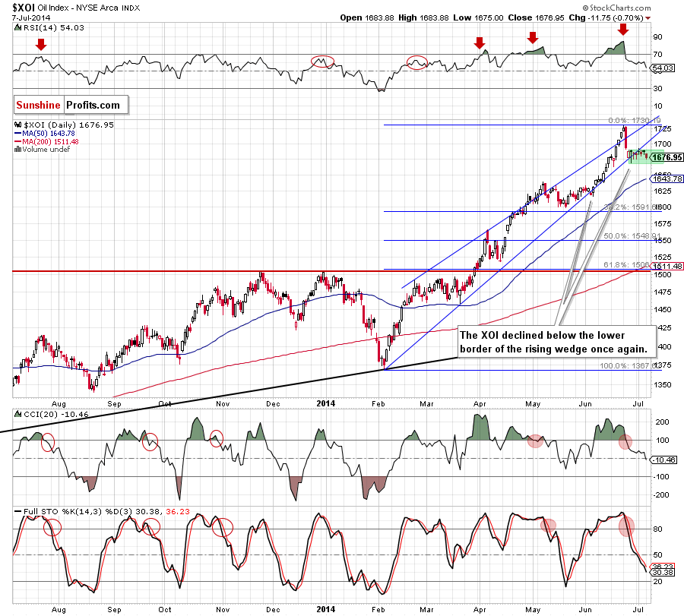
Task: Click the 30.38 stochastic value tag
Action: [x=663, y=572]
